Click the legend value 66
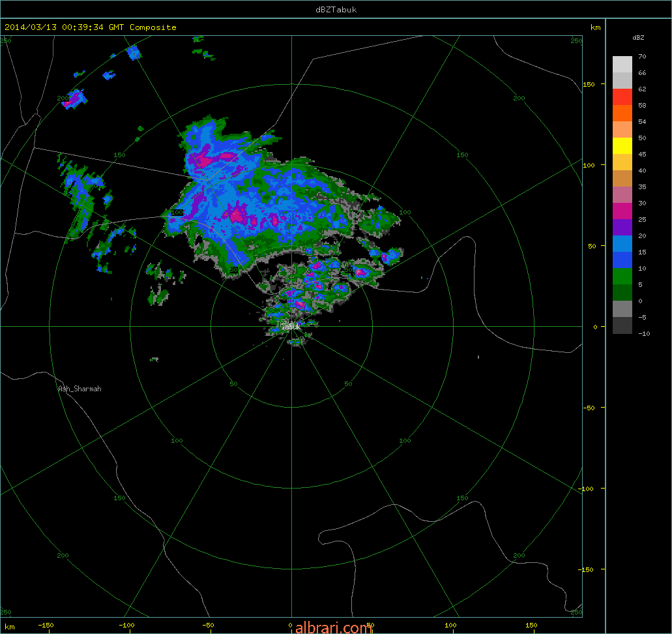The image size is (672, 634). [x=642, y=72]
